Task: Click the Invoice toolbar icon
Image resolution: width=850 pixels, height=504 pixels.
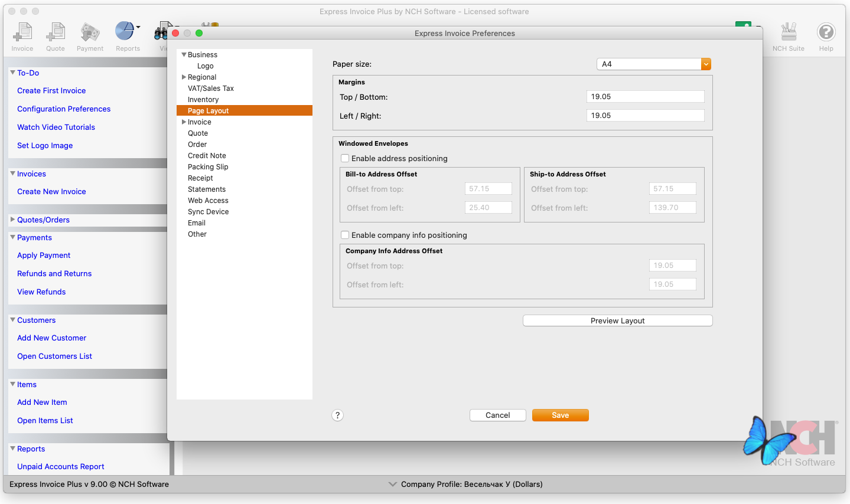Action: [x=22, y=37]
